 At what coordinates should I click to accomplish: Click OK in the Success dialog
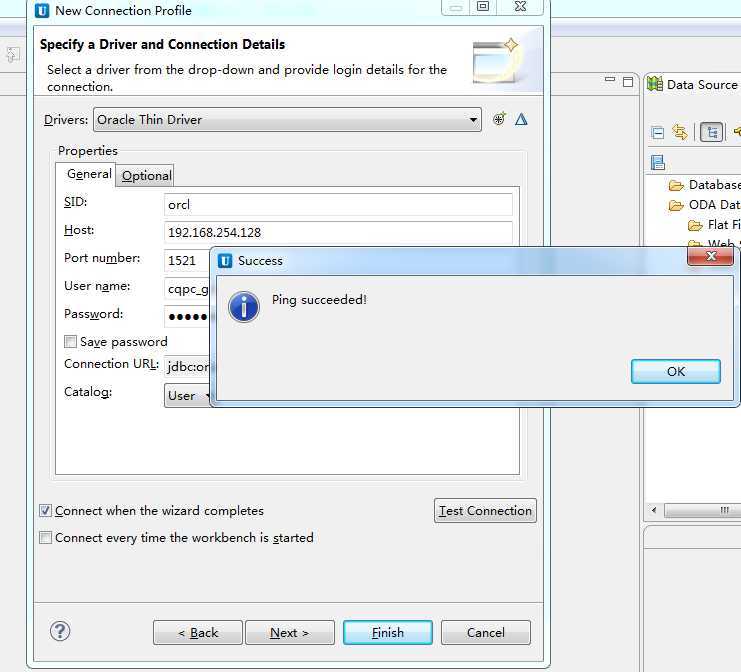(x=676, y=371)
